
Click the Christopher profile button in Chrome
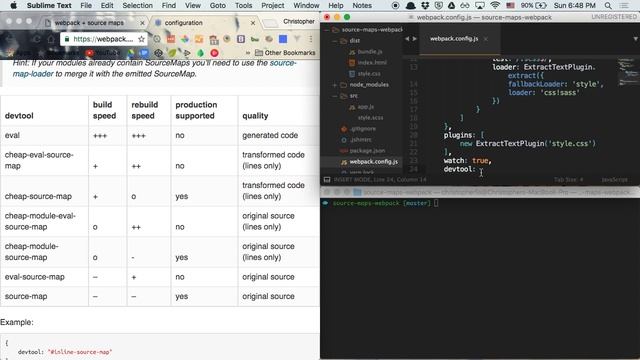[299, 21]
